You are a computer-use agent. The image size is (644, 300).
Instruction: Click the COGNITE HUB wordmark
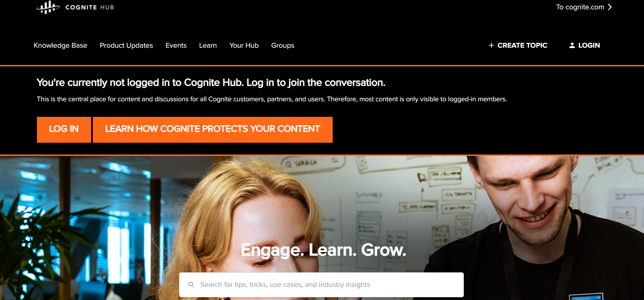click(90, 7)
